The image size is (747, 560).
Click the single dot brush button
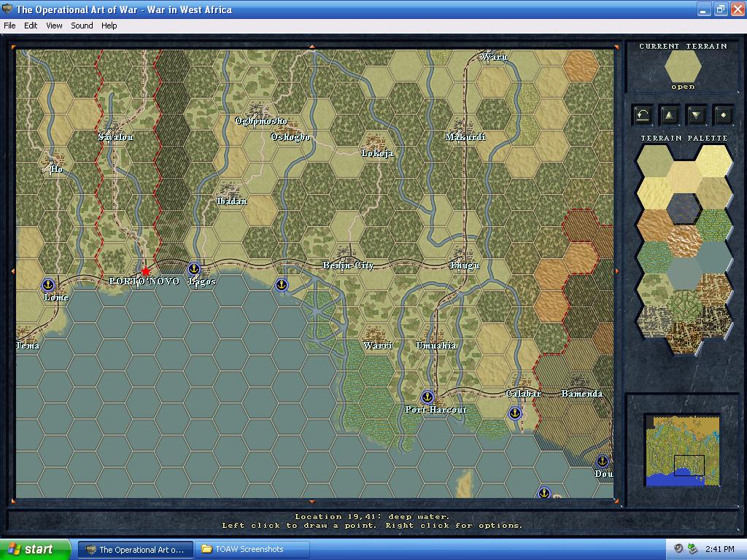pyautogui.click(x=723, y=114)
